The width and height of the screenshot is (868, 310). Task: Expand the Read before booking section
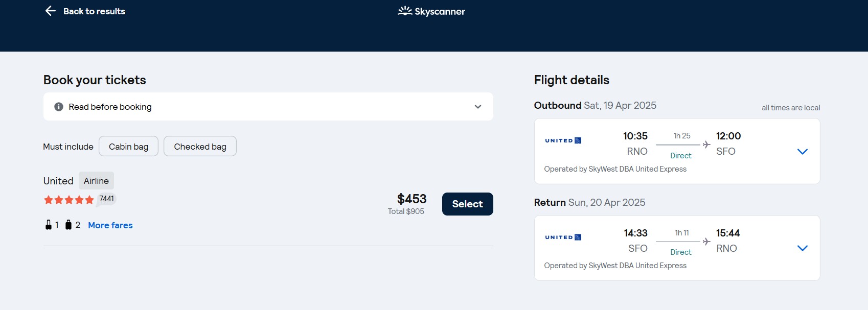[477, 107]
